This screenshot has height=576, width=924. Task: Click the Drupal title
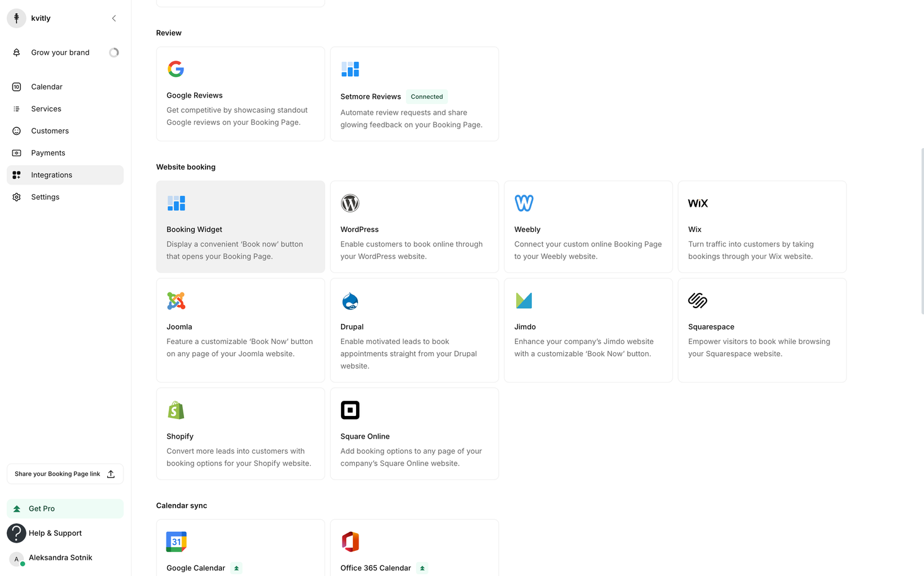tap(352, 327)
